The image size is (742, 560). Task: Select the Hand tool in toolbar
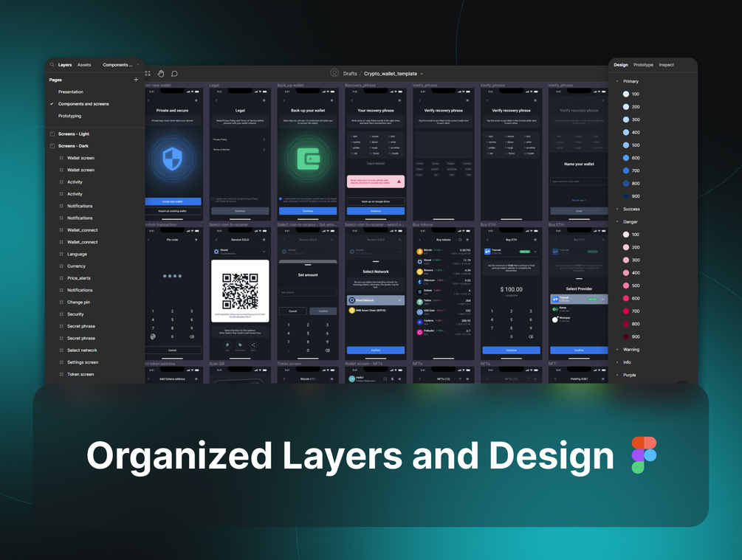pyautogui.click(x=161, y=74)
